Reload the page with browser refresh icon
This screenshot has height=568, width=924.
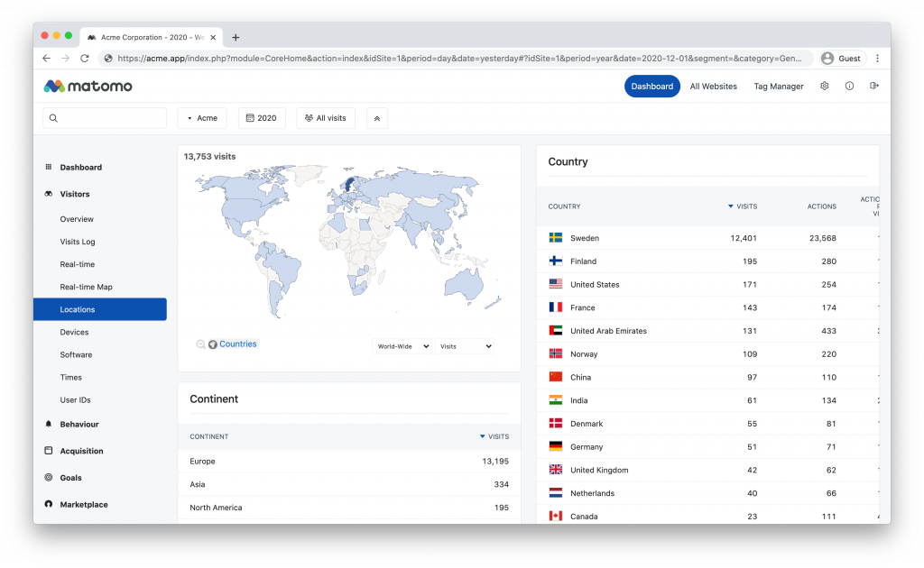coord(85,59)
